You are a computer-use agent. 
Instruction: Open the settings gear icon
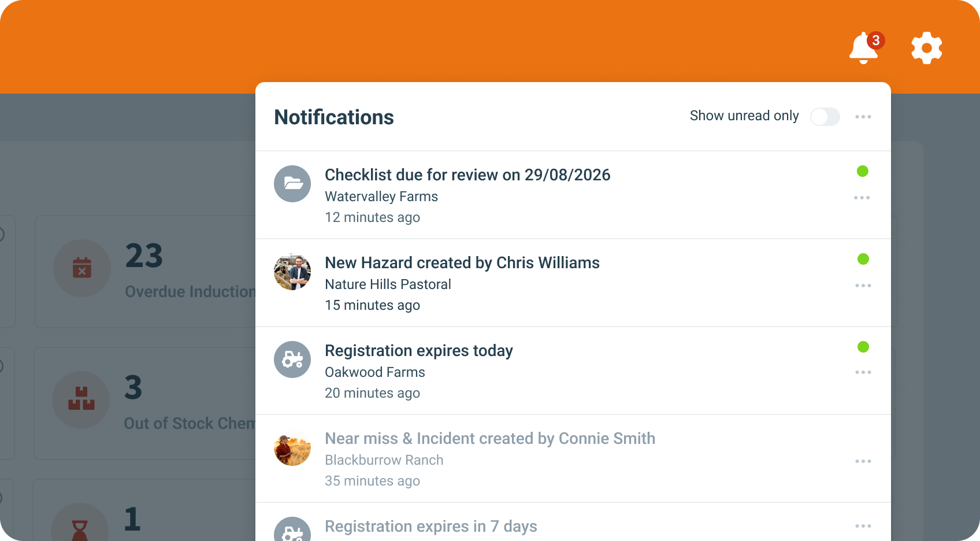pyautogui.click(x=927, y=47)
